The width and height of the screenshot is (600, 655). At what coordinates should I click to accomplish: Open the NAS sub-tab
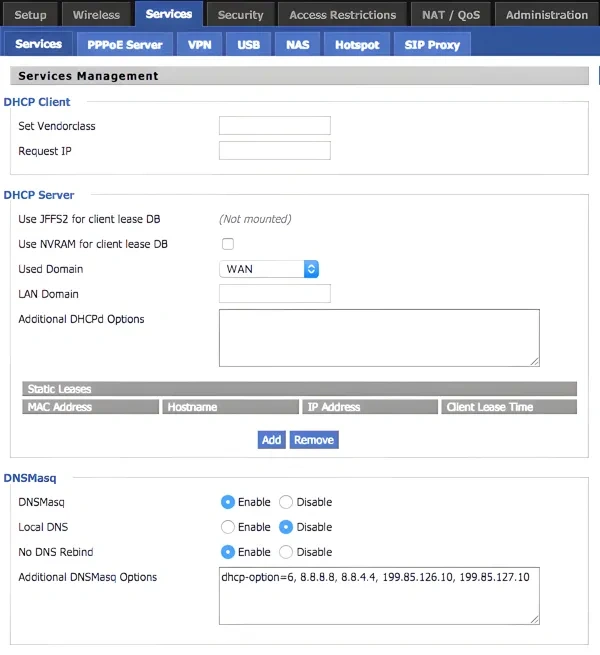click(297, 44)
